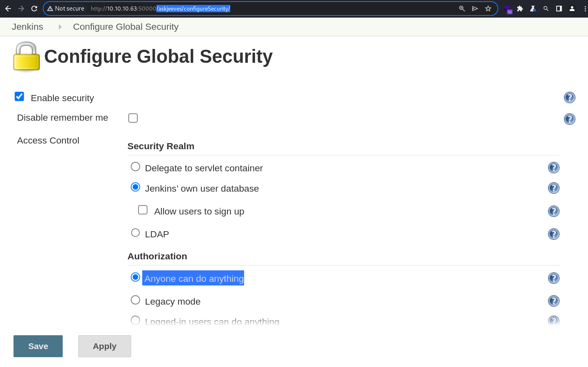Open the purple extension with badge 10
The width and height of the screenshot is (588, 367).
(x=508, y=9)
